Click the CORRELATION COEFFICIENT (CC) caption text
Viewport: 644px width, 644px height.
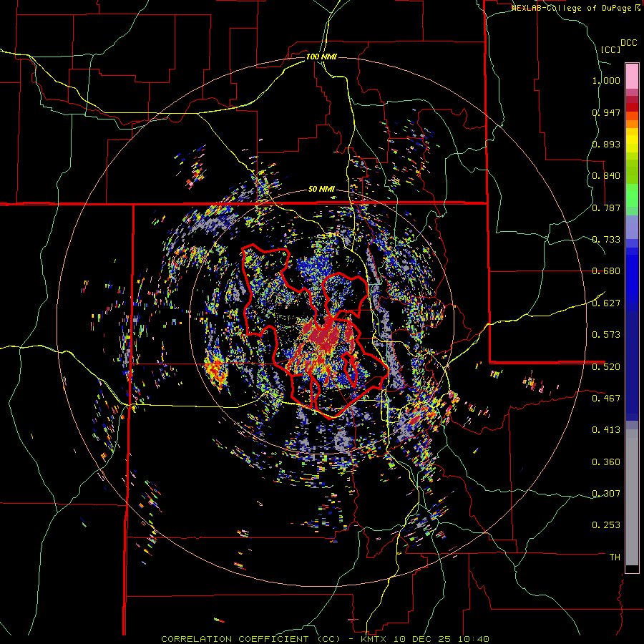(x=250, y=639)
